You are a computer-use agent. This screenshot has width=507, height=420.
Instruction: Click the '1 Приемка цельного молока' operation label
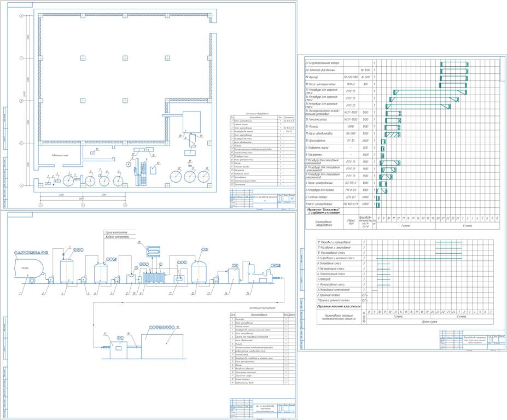tap(334, 300)
